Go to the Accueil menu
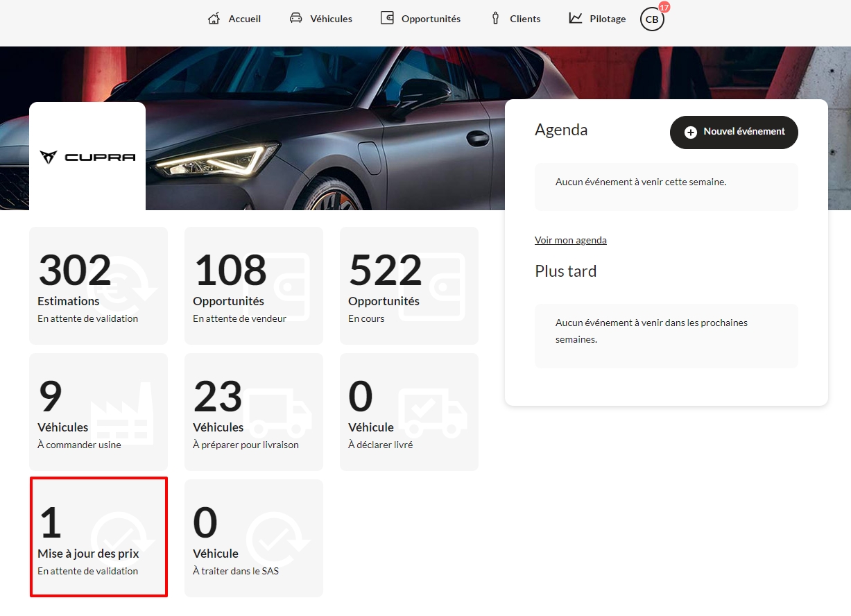Screen dimensions: 851x616 pyautogui.click(x=234, y=19)
